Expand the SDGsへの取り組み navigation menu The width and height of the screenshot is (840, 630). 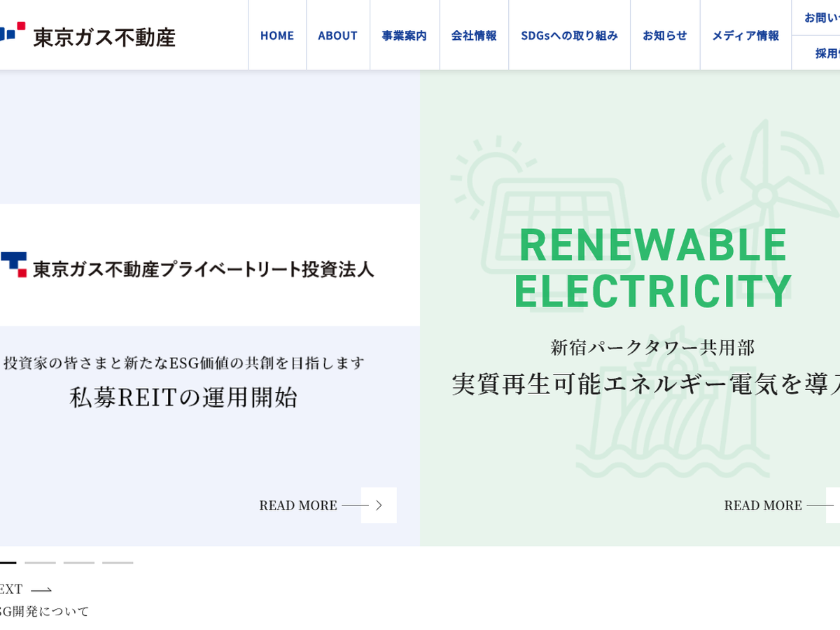[569, 36]
